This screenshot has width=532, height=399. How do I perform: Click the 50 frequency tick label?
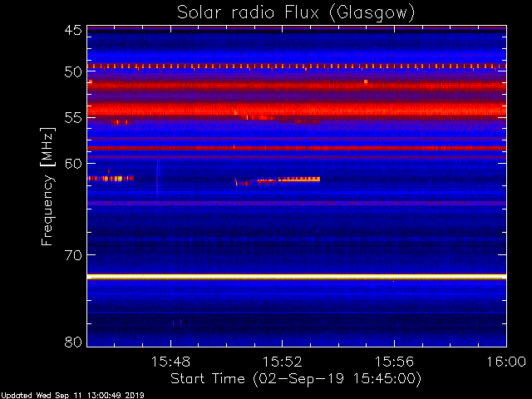click(x=73, y=72)
